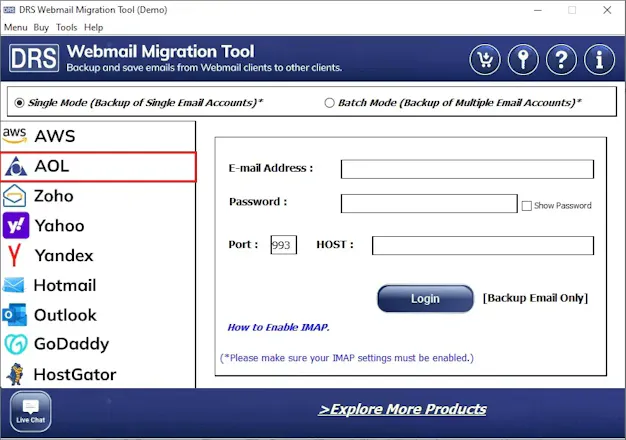Minimize the DRS Webmail Migration window
Image resolution: width=626 pixels, height=440 pixels.
538,10
